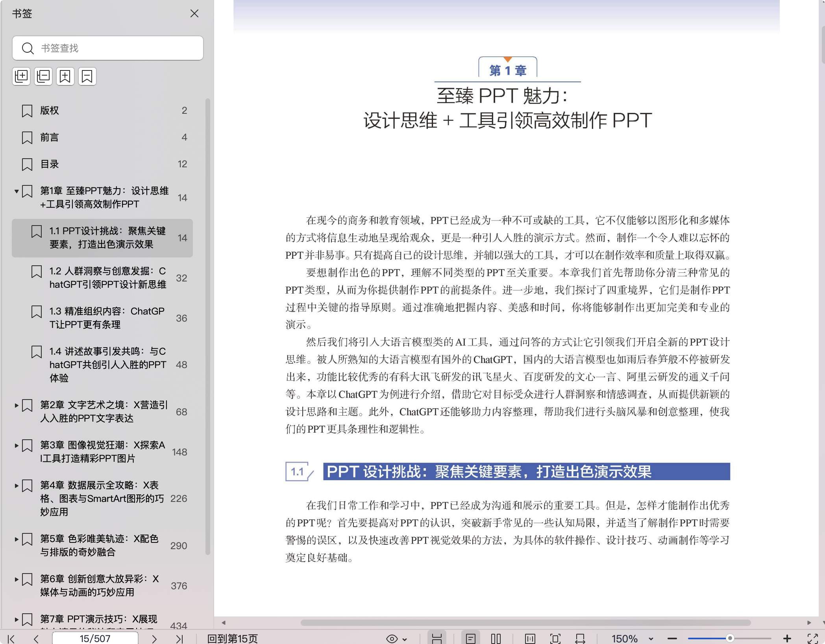Expand the 第7章 PPT演示技巧 bookmark
825x644 pixels.
(x=16, y=620)
